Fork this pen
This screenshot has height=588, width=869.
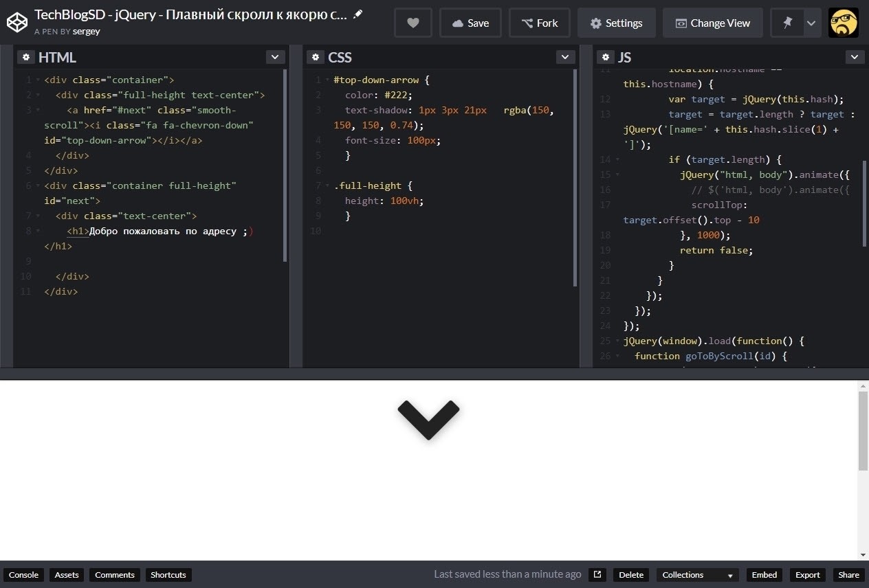coord(540,23)
